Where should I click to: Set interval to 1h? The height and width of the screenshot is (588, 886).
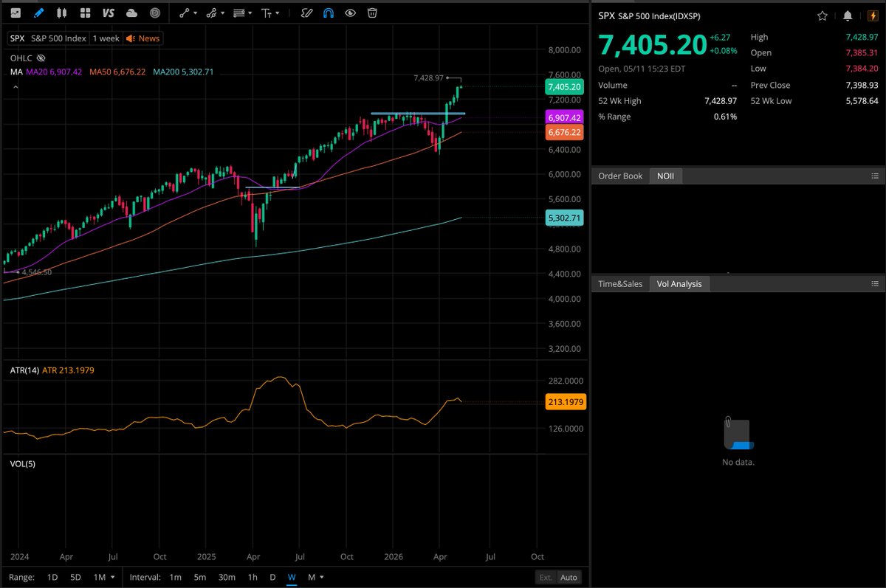coord(253,577)
